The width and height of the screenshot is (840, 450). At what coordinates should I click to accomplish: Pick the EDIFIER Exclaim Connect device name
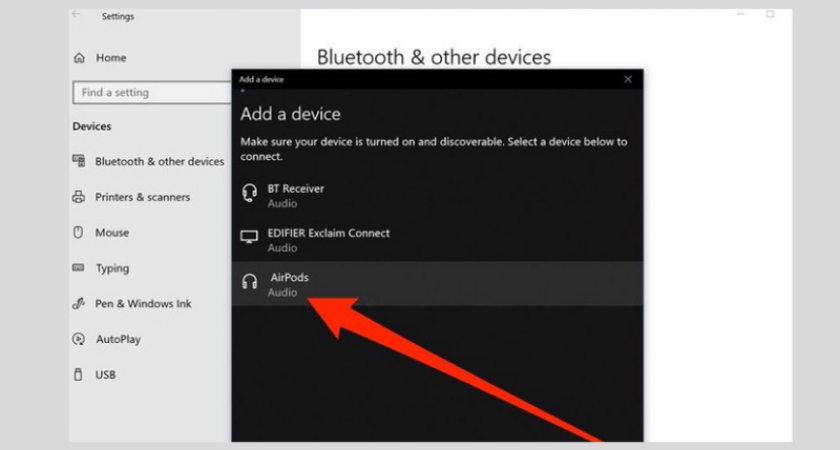point(328,233)
